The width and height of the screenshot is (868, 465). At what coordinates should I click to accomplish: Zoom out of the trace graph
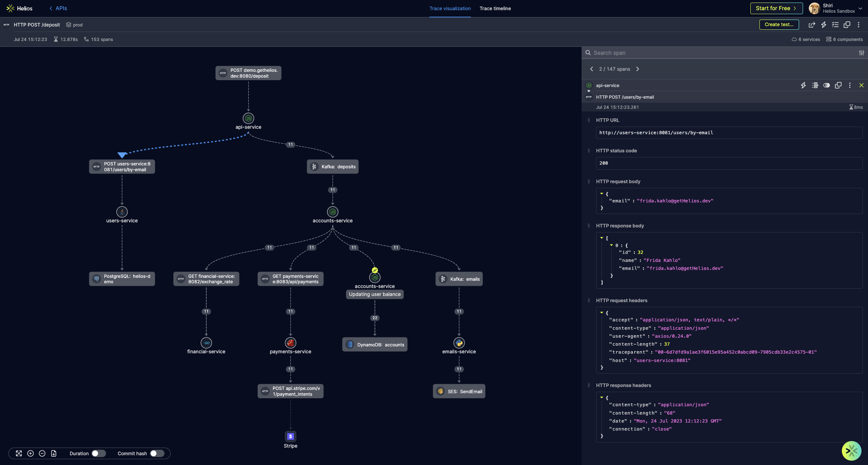click(x=42, y=453)
